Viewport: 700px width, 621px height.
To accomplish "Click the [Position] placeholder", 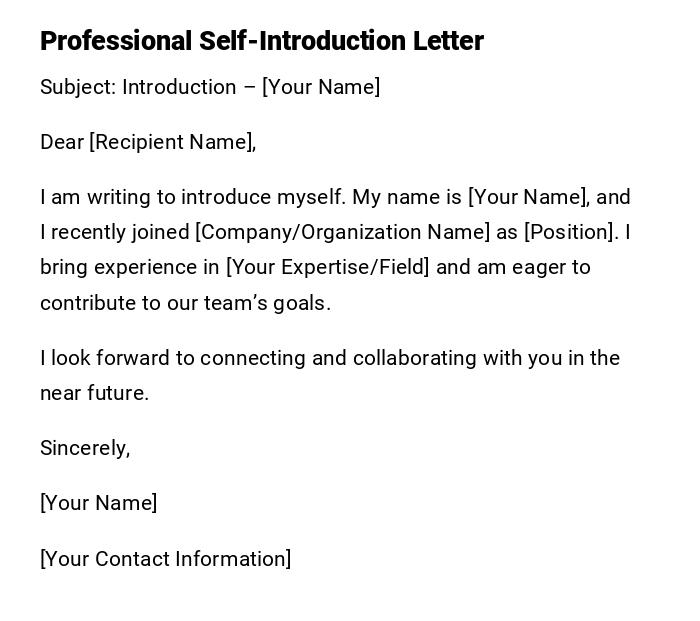I will pos(571,232).
